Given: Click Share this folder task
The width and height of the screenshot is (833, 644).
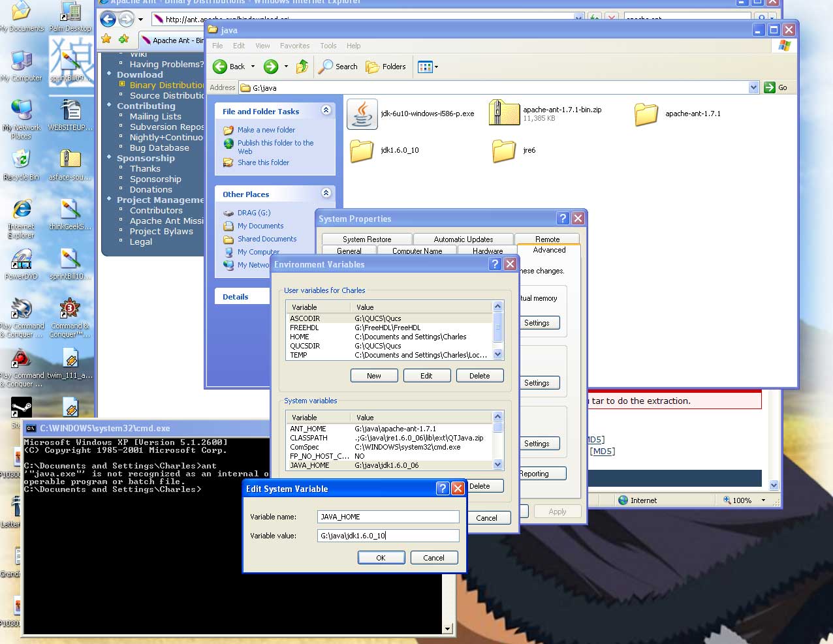Looking at the screenshot, I should 263,162.
